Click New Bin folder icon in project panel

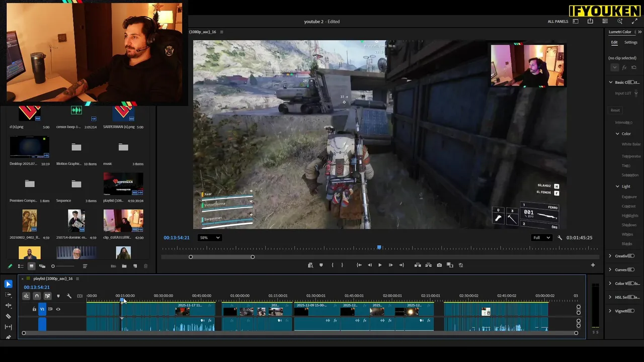pos(124,266)
